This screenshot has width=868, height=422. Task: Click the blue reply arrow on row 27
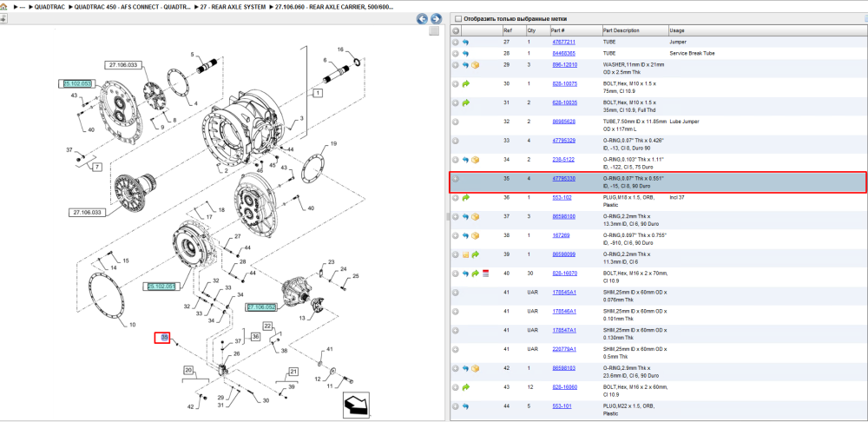point(465,42)
